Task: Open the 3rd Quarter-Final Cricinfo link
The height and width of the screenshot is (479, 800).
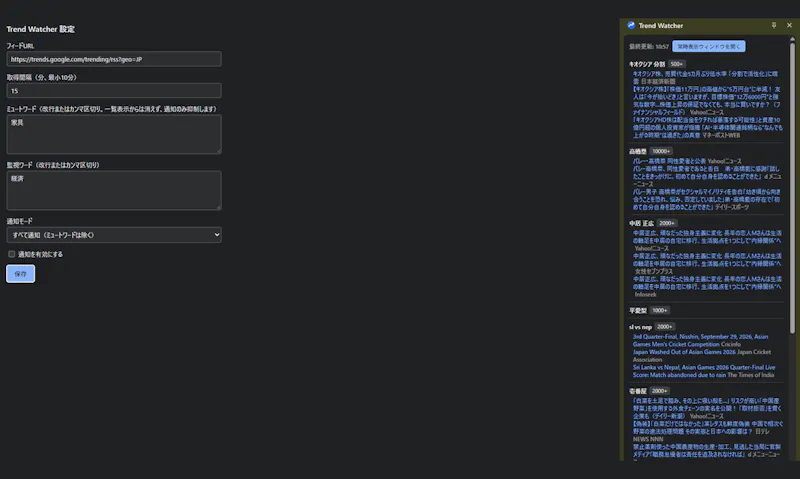Action: pos(700,340)
